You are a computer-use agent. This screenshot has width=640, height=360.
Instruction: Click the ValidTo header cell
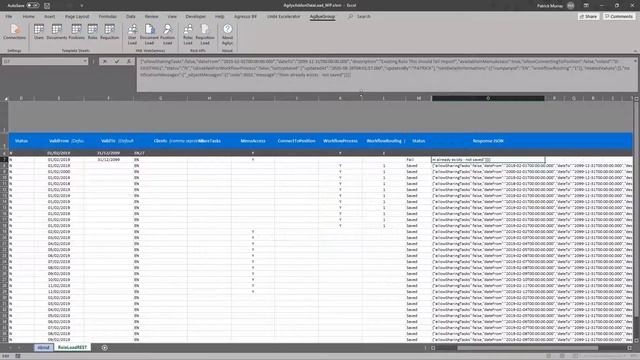(x=109, y=141)
